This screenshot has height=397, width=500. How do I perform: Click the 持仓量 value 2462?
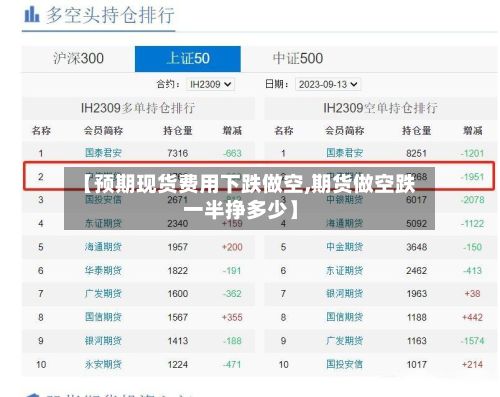tap(416, 271)
